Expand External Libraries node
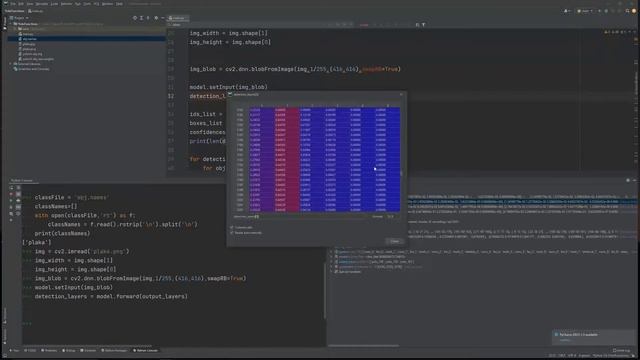 coord(11,64)
